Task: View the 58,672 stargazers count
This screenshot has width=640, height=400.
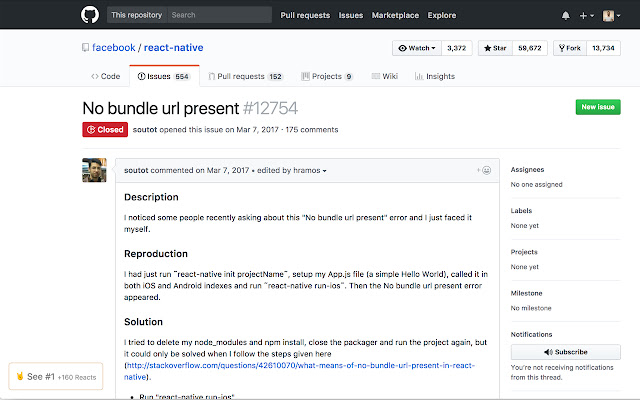Action: [x=530, y=48]
